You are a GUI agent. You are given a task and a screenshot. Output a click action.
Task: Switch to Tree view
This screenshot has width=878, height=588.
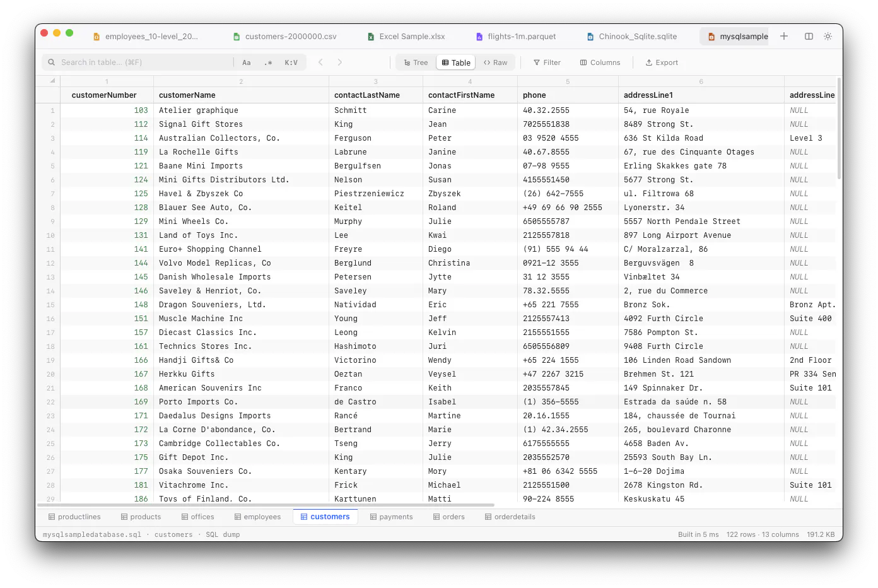coord(416,62)
